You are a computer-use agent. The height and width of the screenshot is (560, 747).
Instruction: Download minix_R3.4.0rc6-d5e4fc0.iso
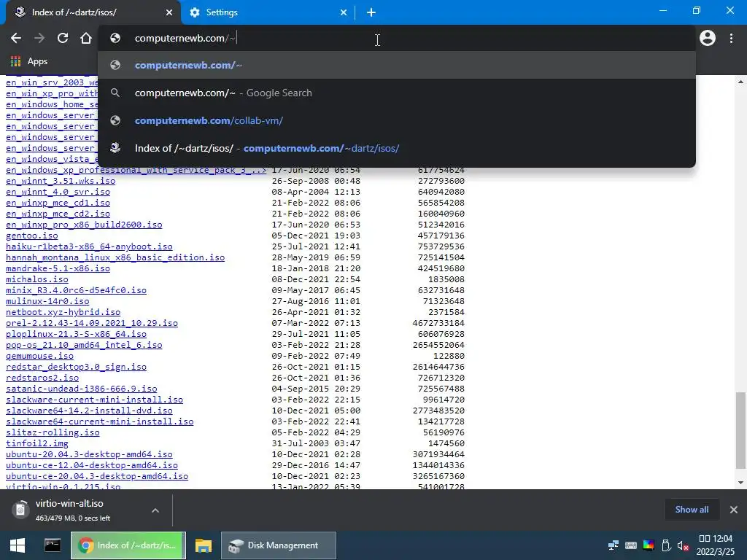coord(76,290)
